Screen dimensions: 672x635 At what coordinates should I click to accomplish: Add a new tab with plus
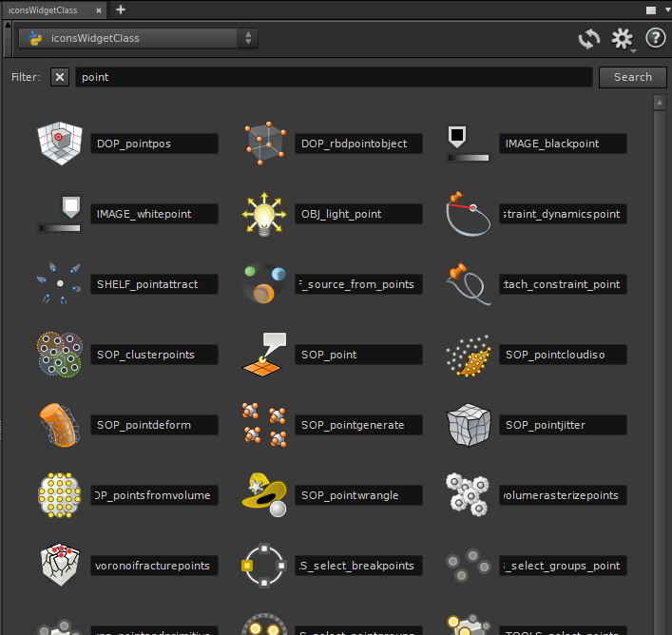point(121,10)
